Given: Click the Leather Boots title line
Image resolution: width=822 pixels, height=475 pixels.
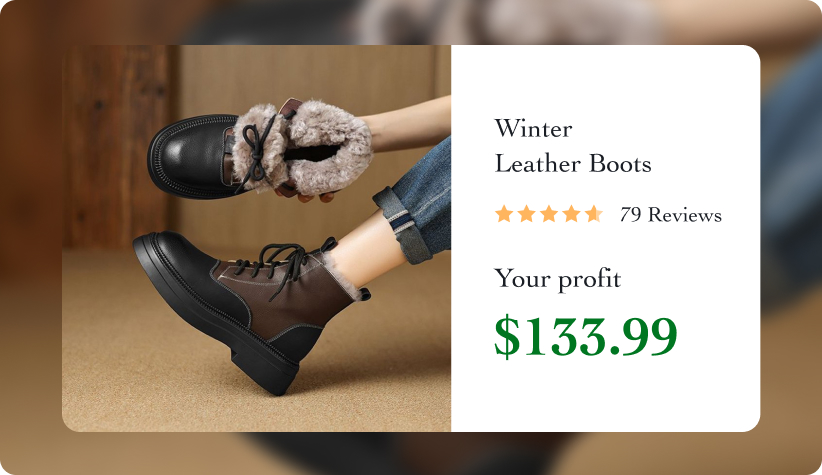Looking at the screenshot, I should 573,164.
